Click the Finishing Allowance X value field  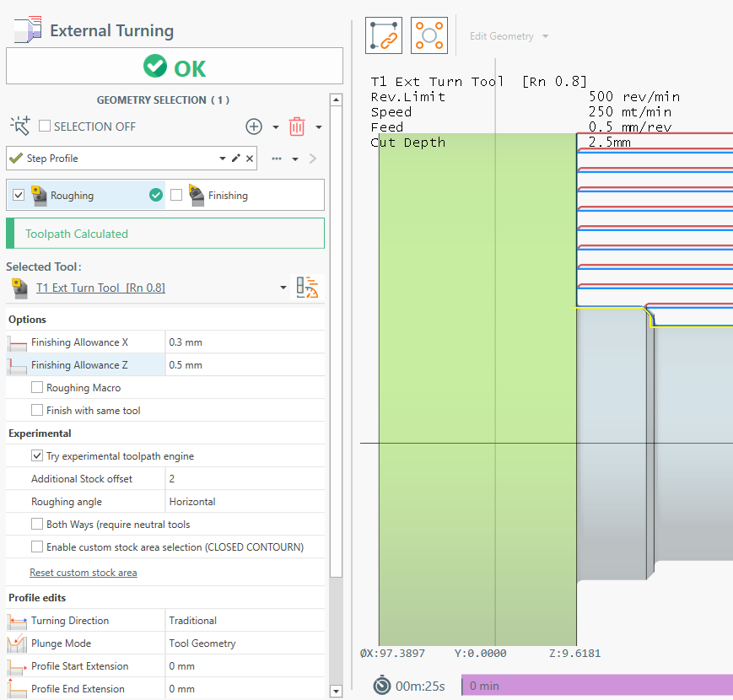tap(244, 342)
